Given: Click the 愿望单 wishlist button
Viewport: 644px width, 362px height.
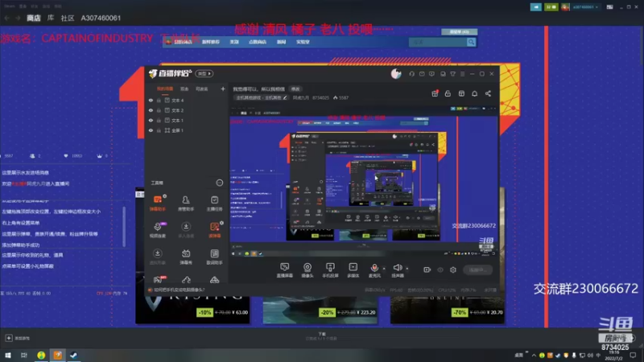Looking at the screenshot, I should (x=459, y=31).
